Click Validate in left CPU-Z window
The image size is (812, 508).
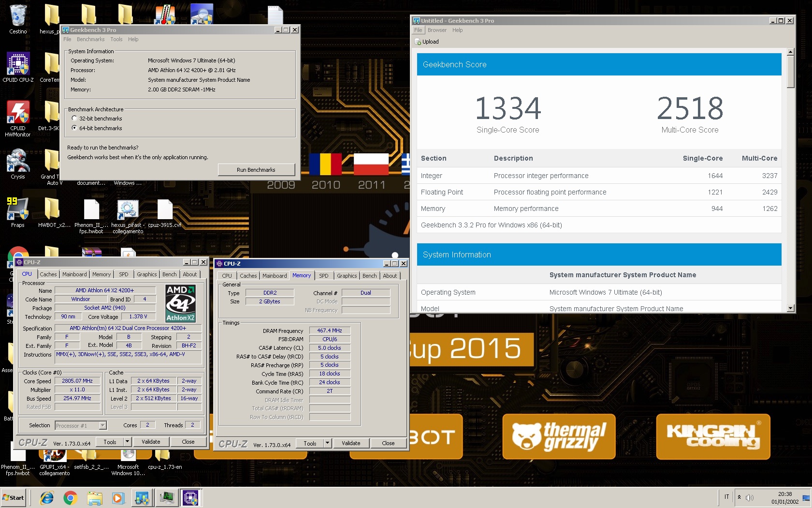click(151, 442)
